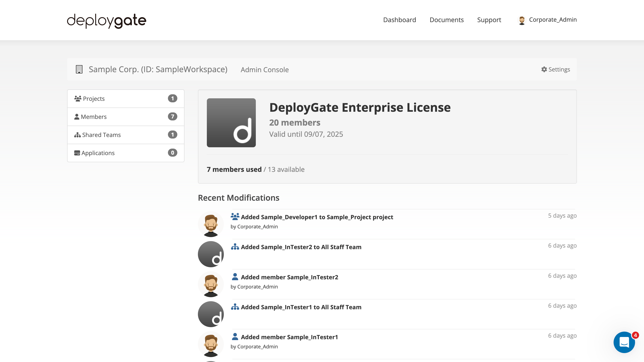
Task: Click team icon before Added Sample_InTester2 to All Staff
Action: (235, 246)
